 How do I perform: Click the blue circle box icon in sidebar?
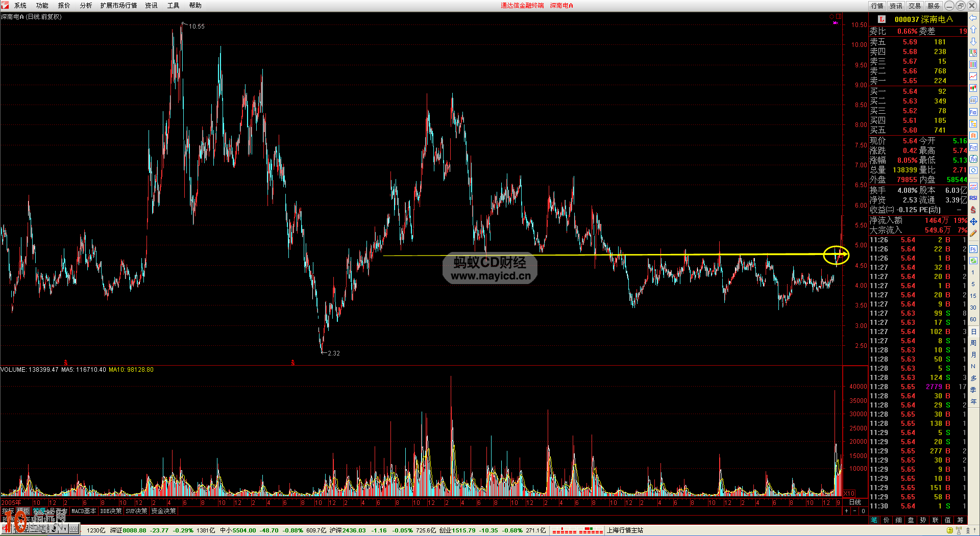(973, 170)
